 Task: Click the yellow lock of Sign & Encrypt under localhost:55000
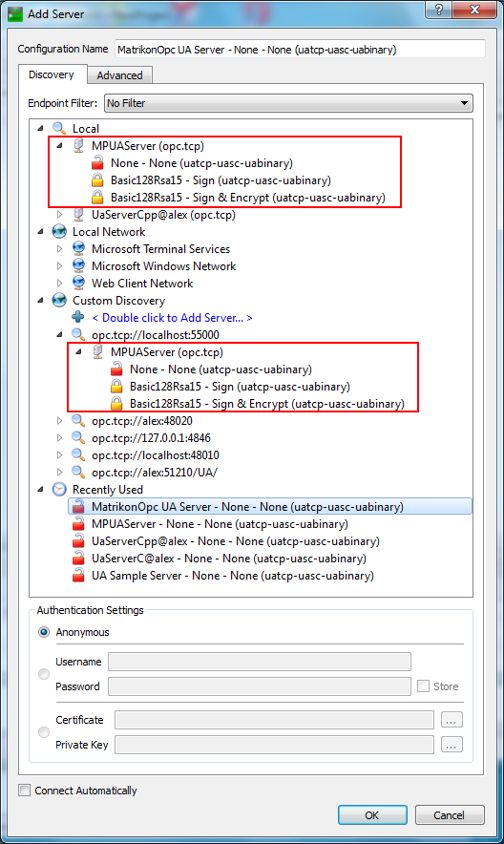pyautogui.click(x=116, y=404)
